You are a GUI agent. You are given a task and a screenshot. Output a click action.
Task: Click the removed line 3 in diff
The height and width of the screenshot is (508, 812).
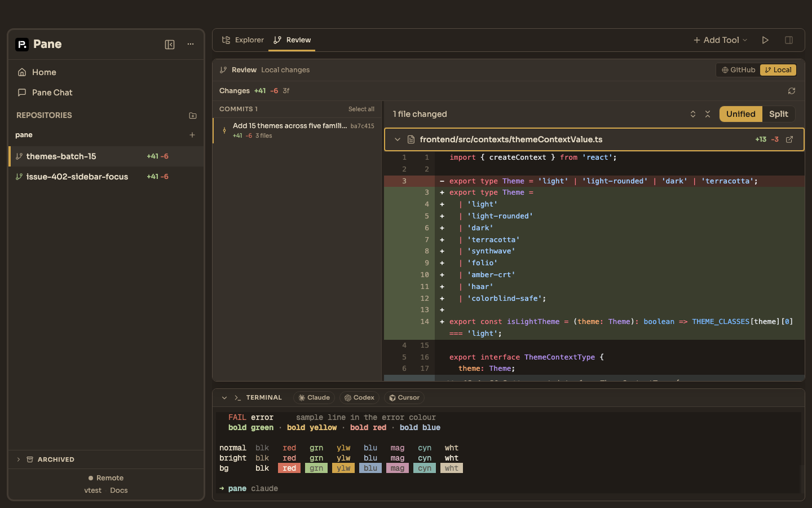coord(594,181)
